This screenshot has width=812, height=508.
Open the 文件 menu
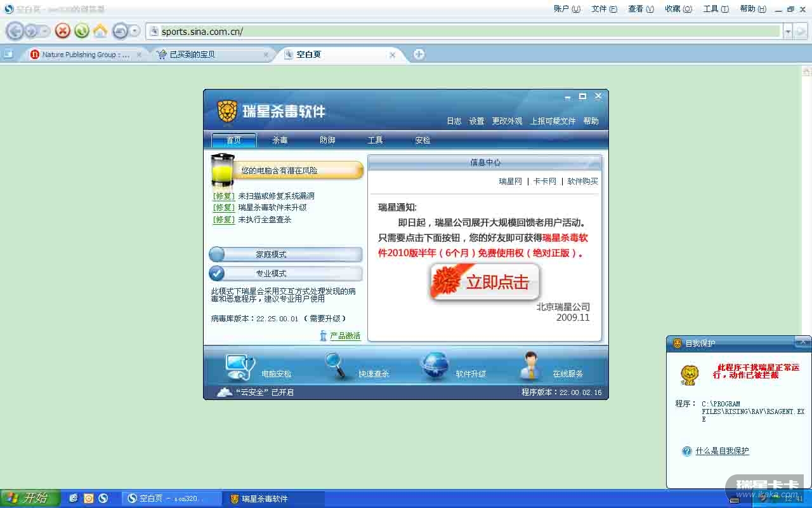605,9
